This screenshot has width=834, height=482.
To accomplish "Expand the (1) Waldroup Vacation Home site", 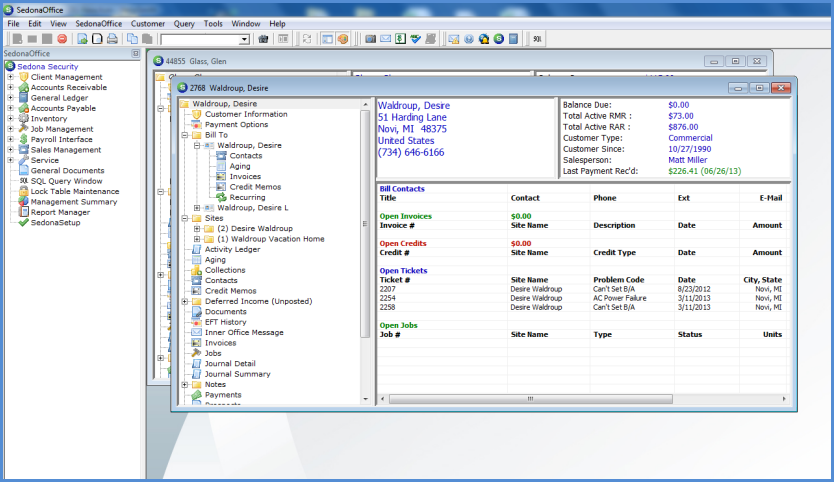I will click(x=197, y=239).
